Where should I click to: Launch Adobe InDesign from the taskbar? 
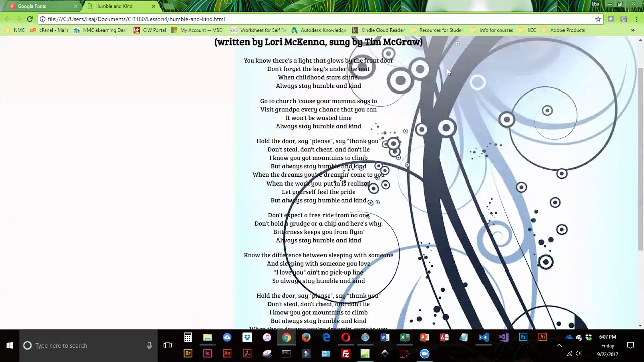(x=207, y=353)
